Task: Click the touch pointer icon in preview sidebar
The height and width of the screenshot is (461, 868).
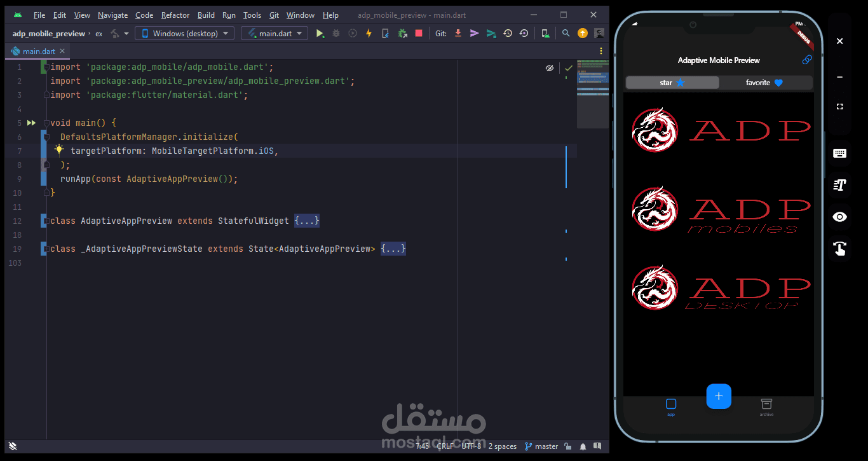Action: 839,249
